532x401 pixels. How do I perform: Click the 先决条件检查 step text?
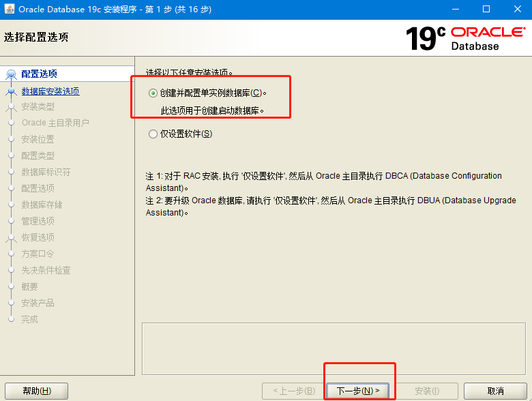[46, 270]
